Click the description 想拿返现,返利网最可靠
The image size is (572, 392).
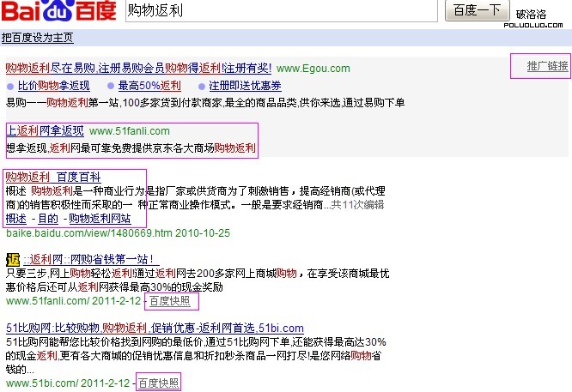[x=131, y=148]
